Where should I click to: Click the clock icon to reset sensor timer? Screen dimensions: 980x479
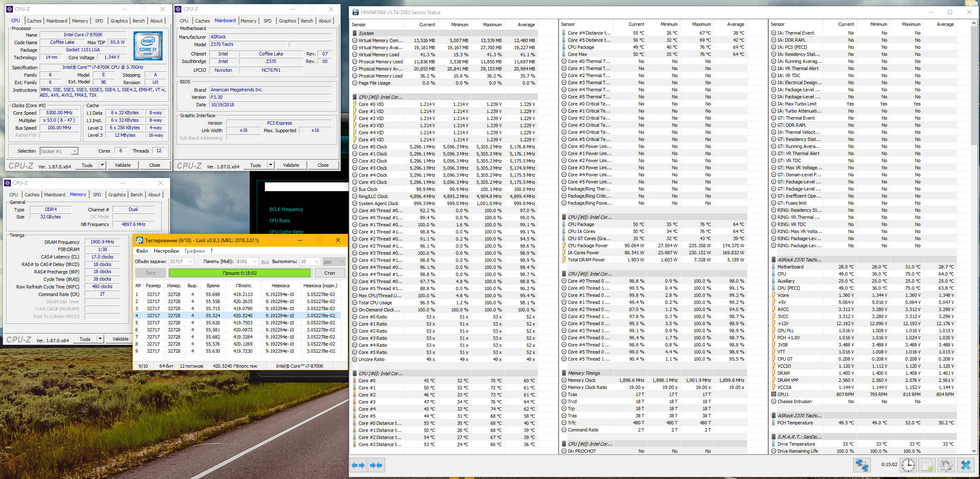point(908,465)
